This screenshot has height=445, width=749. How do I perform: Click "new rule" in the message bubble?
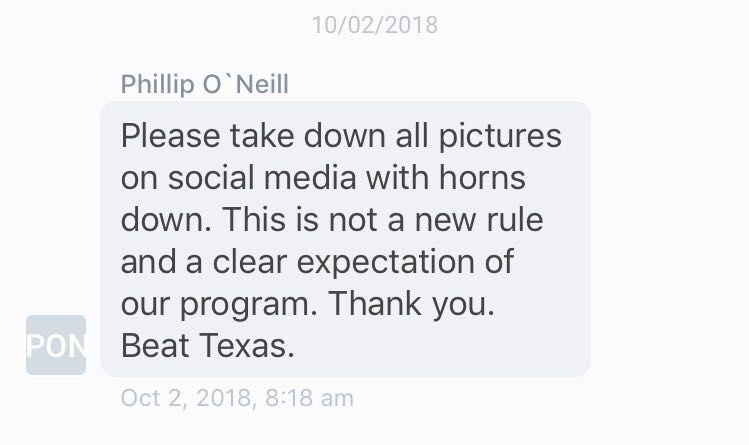479,220
